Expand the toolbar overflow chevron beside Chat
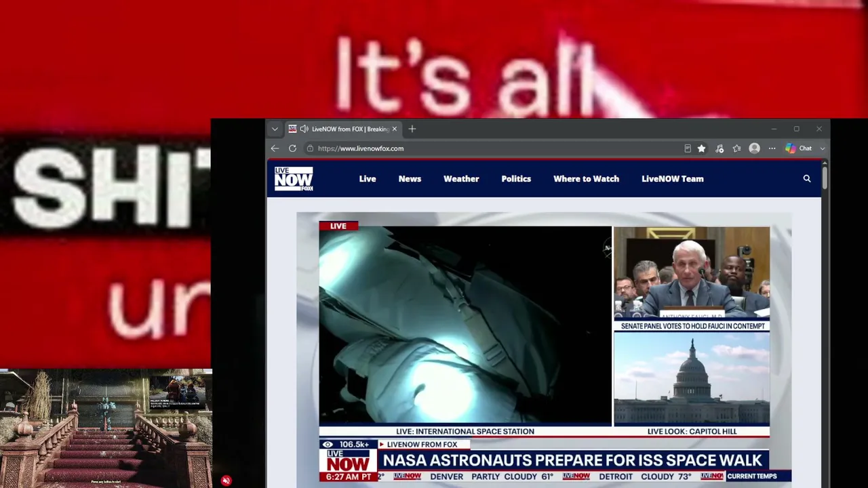Image resolution: width=868 pixels, height=488 pixels. point(822,148)
